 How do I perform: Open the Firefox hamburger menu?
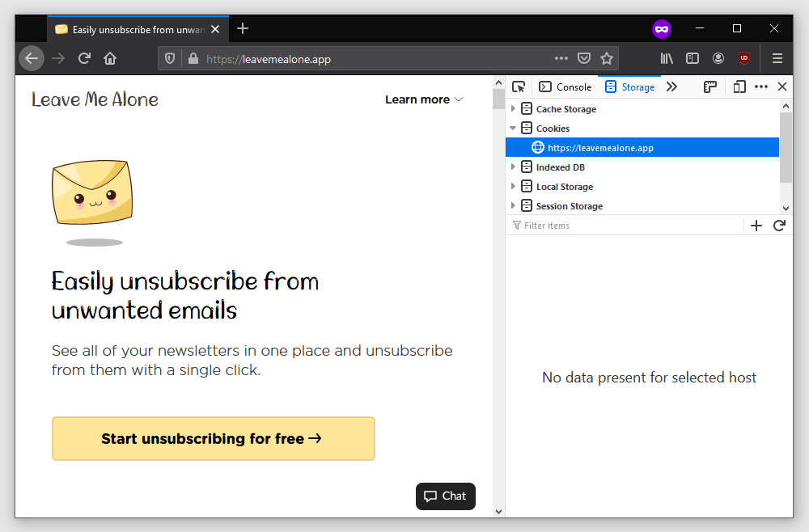coord(777,58)
